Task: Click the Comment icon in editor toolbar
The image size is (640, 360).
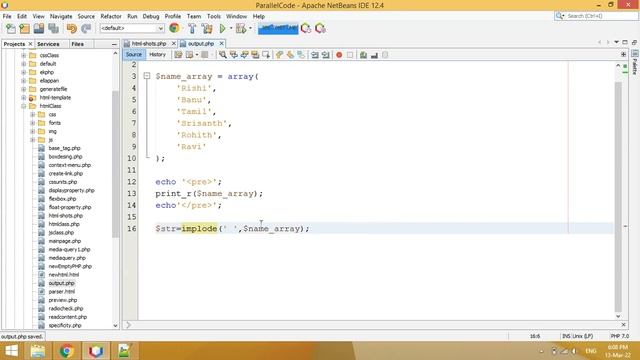Action: pyautogui.click(x=363, y=55)
